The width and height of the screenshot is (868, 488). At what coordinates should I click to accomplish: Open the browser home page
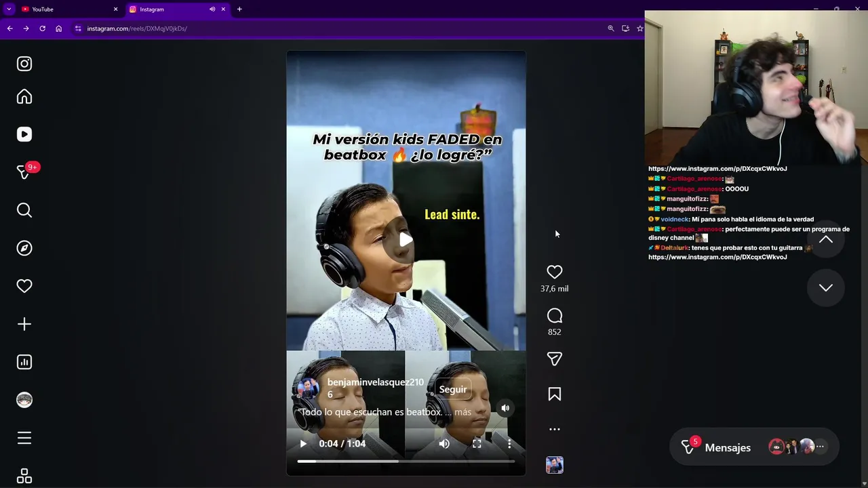pos(59,28)
